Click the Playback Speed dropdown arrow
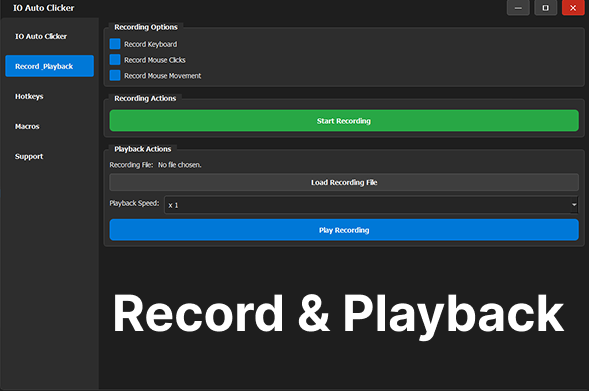This screenshot has height=391, width=589. (x=574, y=205)
